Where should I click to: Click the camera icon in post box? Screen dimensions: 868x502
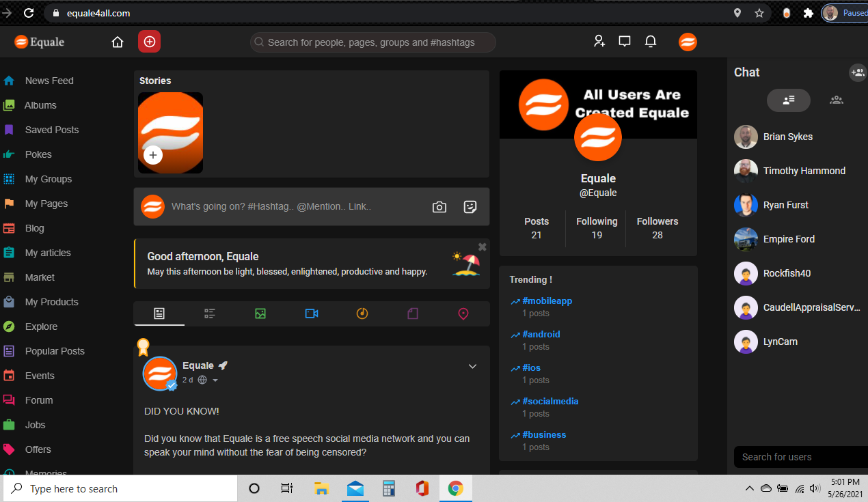point(439,207)
